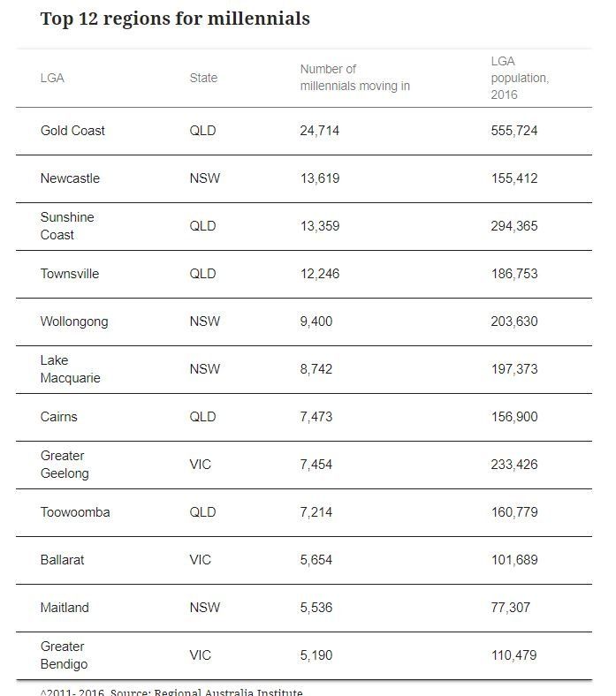This screenshot has width=616, height=696.
Task: Click the 24,714 millennials value
Action: [319, 131]
